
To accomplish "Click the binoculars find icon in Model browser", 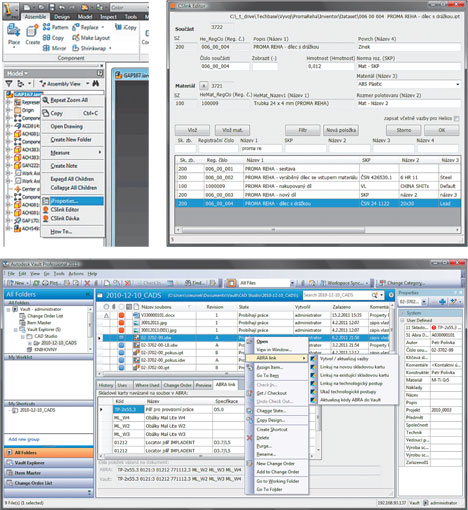I will 96,84.
